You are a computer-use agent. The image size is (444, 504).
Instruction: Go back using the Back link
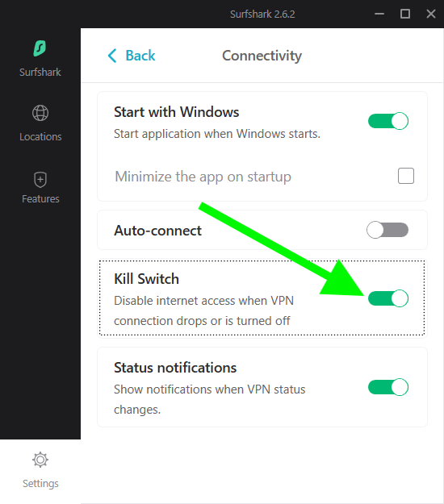coord(140,56)
